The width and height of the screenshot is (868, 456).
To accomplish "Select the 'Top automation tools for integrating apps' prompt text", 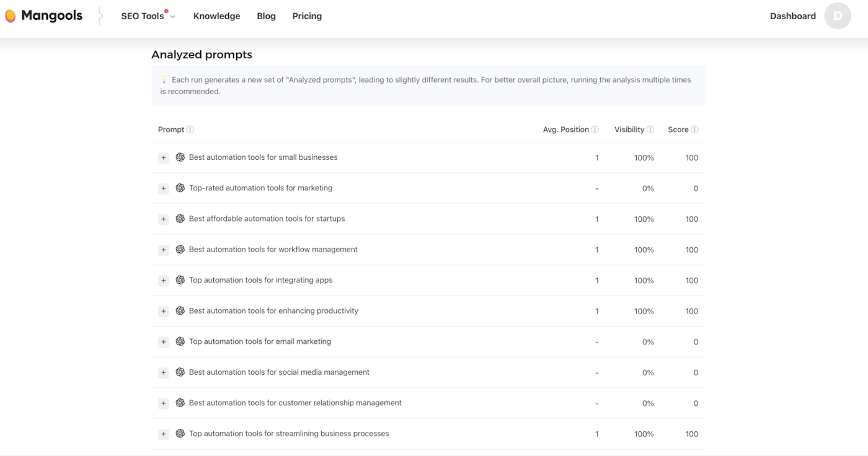I will point(260,280).
